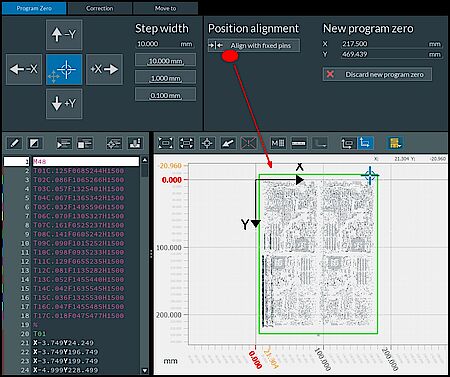Click the machine tool icon in code toolbar
The width and height of the screenshot is (450, 377).
coord(135,144)
